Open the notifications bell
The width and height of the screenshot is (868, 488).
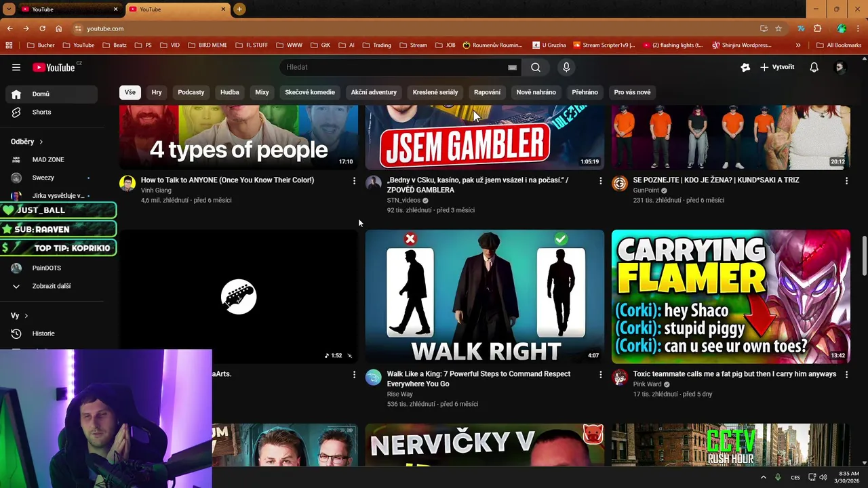(x=814, y=67)
